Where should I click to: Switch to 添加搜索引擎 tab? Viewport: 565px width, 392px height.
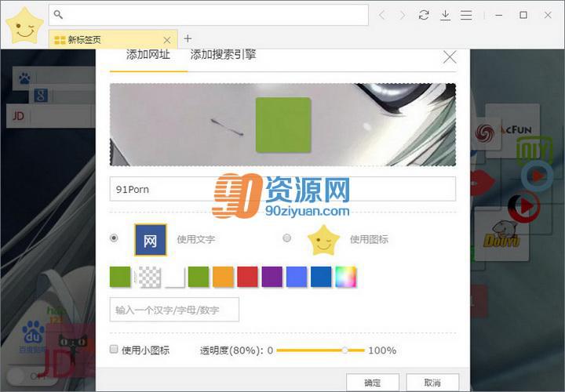[x=223, y=55]
